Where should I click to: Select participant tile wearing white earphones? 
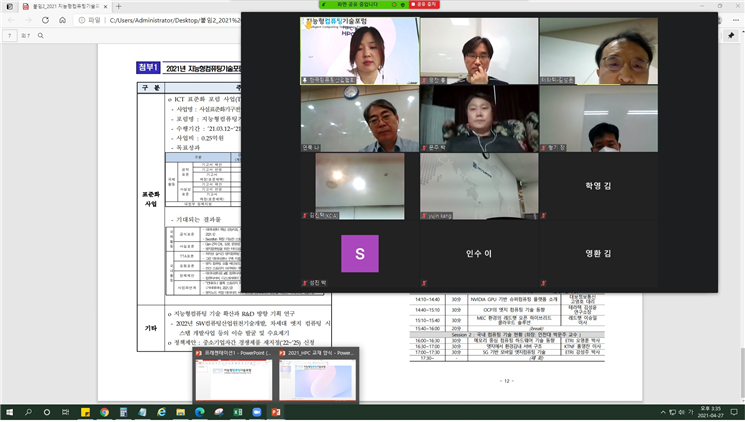pyautogui.click(x=479, y=118)
